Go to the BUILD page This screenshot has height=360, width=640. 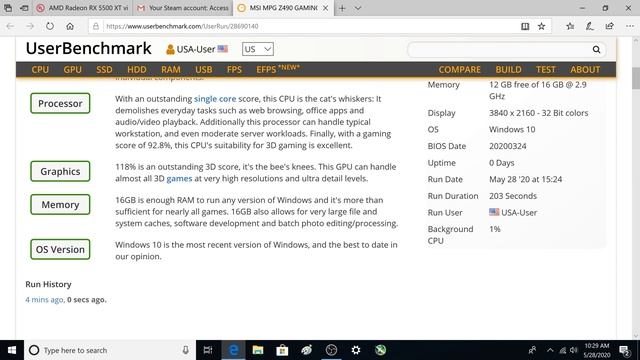(x=508, y=69)
